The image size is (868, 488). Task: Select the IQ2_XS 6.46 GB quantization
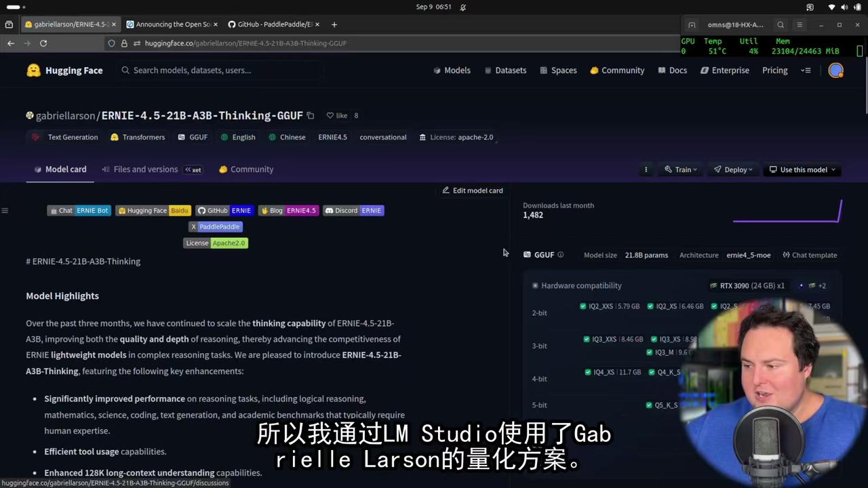point(675,306)
